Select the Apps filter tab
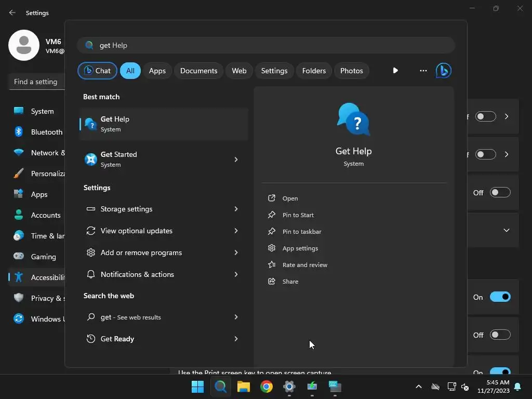 click(157, 71)
